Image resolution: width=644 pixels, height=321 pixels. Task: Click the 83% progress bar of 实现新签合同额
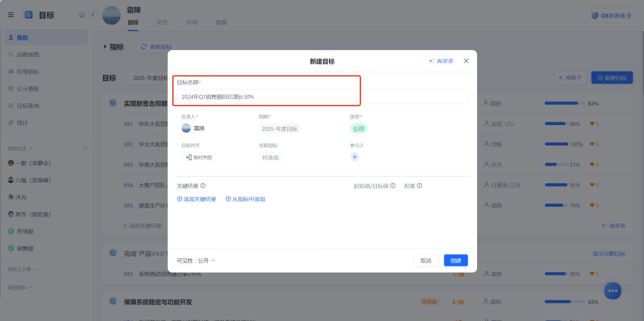click(565, 103)
